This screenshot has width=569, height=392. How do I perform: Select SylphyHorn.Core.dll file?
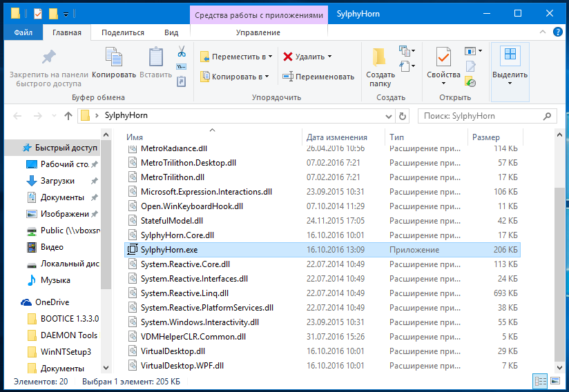[322, 235]
